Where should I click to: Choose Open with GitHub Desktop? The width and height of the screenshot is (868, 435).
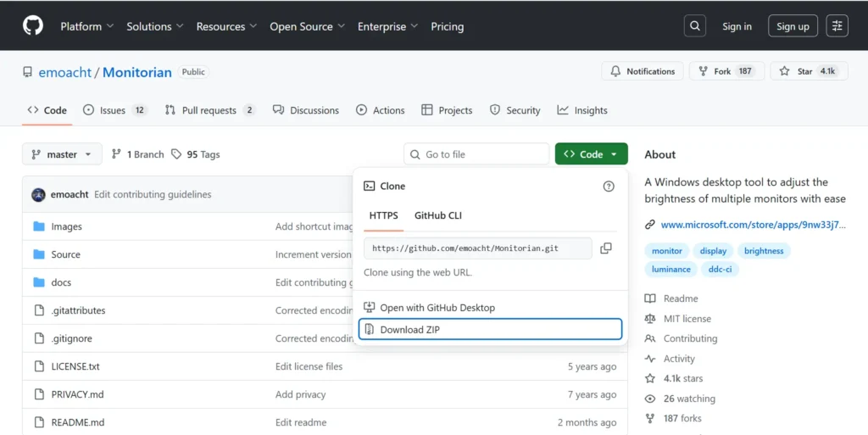[x=437, y=308]
